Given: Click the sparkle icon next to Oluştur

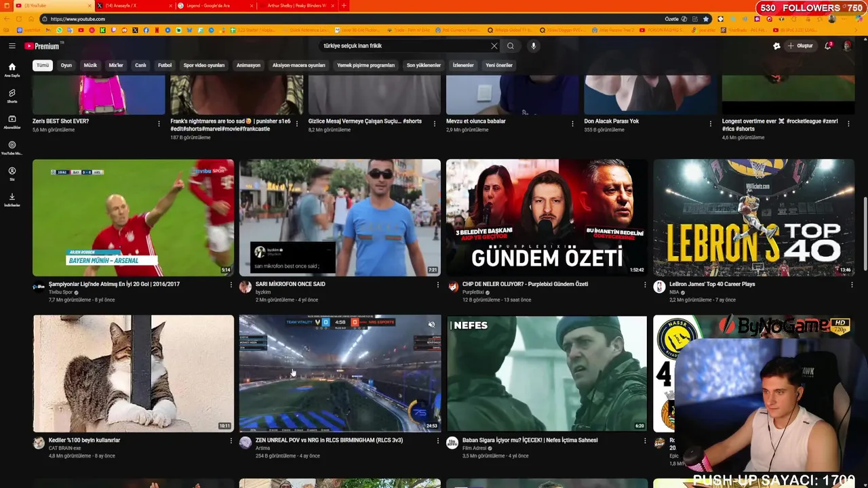Looking at the screenshot, I should click(776, 46).
